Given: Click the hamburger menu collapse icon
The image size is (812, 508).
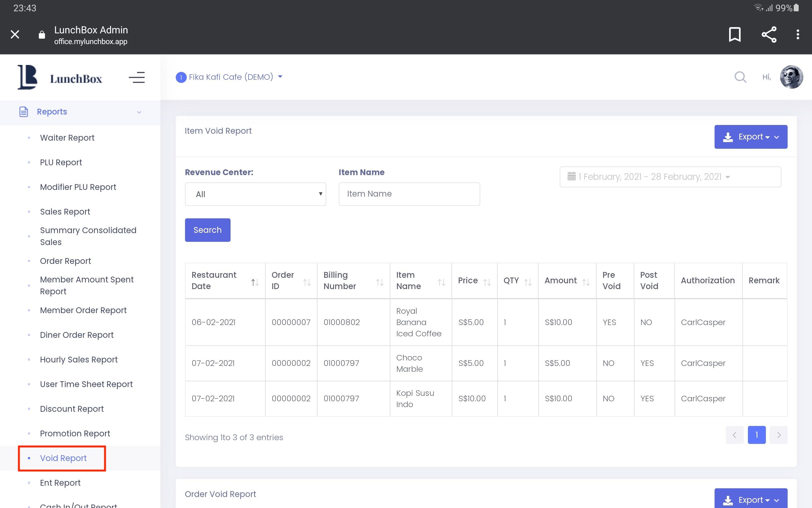Looking at the screenshot, I should 136,78.
